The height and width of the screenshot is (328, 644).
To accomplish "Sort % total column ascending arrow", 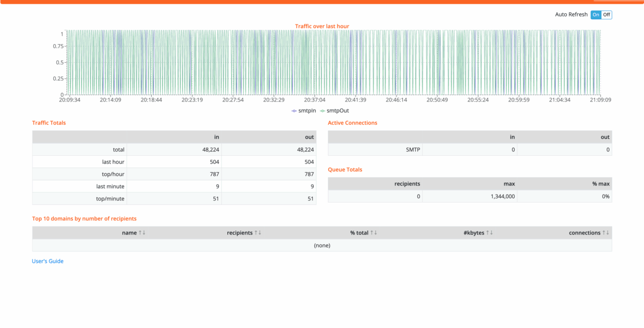I will (372, 233).
